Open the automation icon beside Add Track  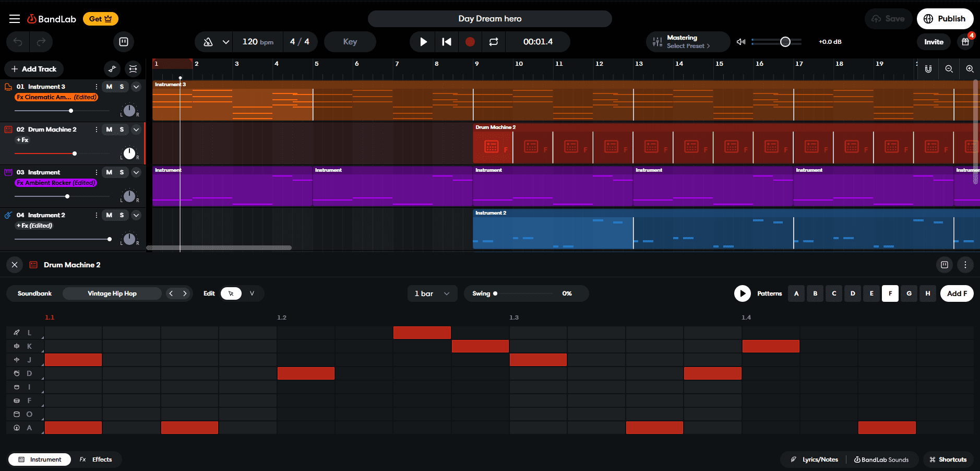(112, 68)
